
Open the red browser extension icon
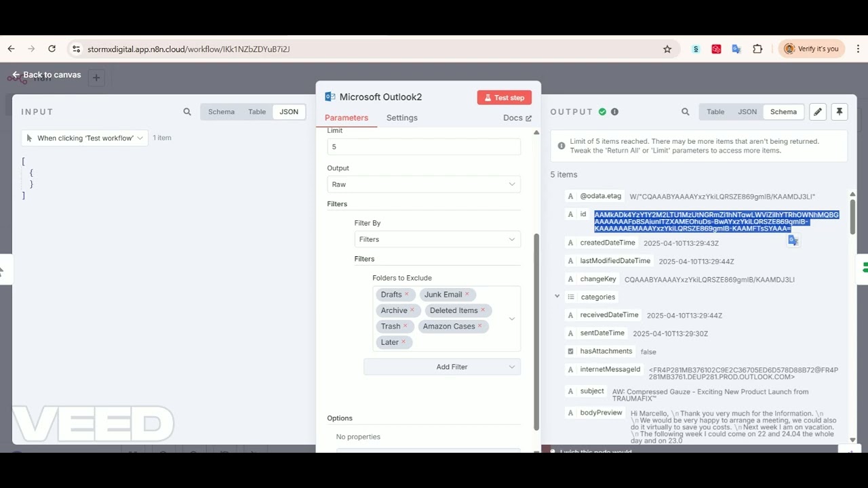[x=716, y=49]
